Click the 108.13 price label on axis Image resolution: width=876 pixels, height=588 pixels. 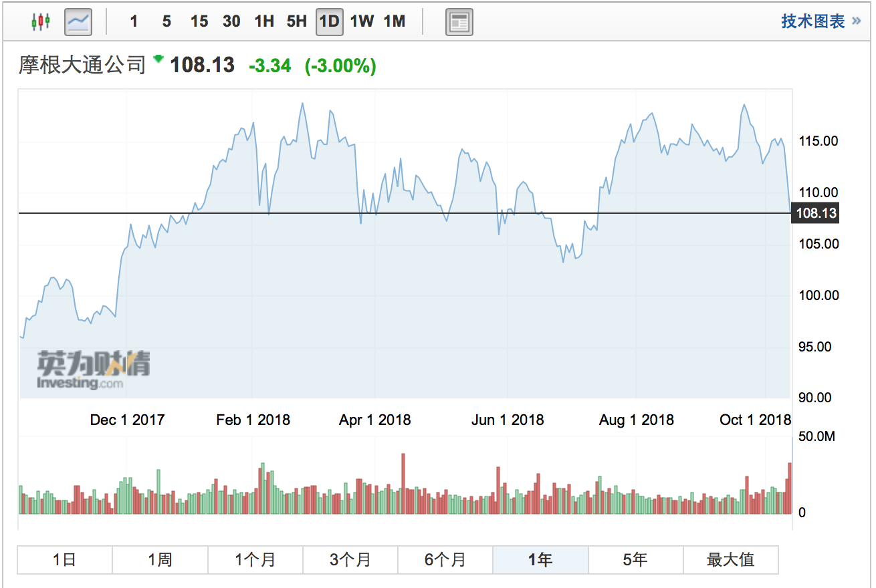(814, 213)
